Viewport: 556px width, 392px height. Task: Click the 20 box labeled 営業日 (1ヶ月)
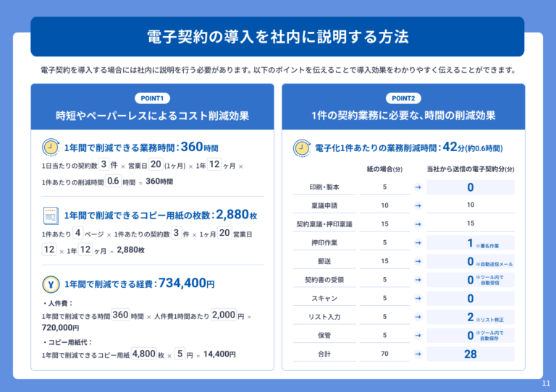(156, 164)
